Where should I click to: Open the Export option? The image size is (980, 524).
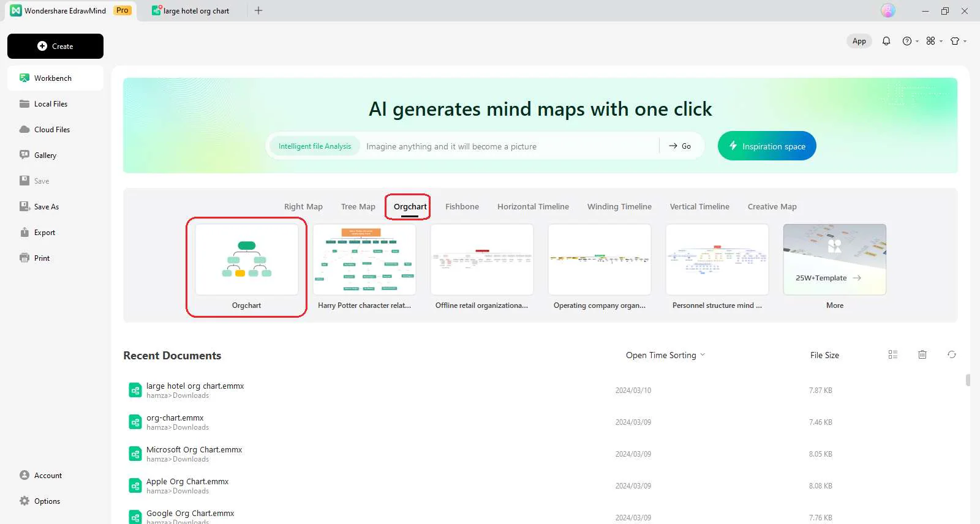pos(55,233)
